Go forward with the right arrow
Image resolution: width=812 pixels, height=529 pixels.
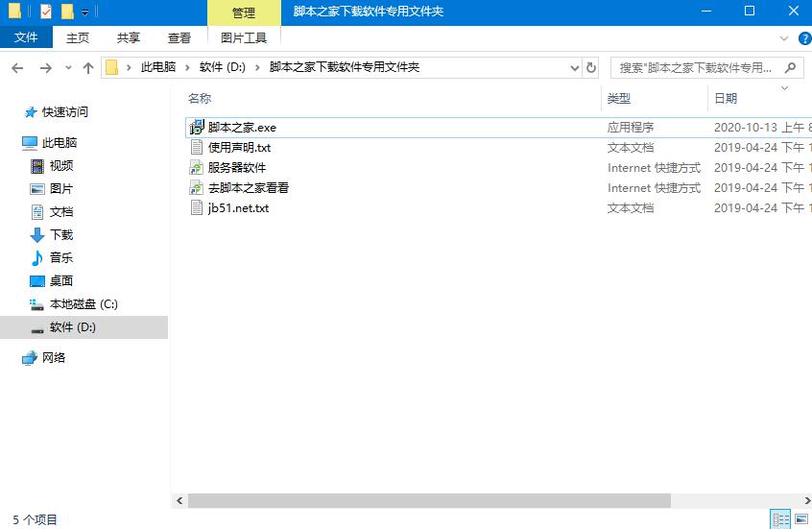click(45, 68)
